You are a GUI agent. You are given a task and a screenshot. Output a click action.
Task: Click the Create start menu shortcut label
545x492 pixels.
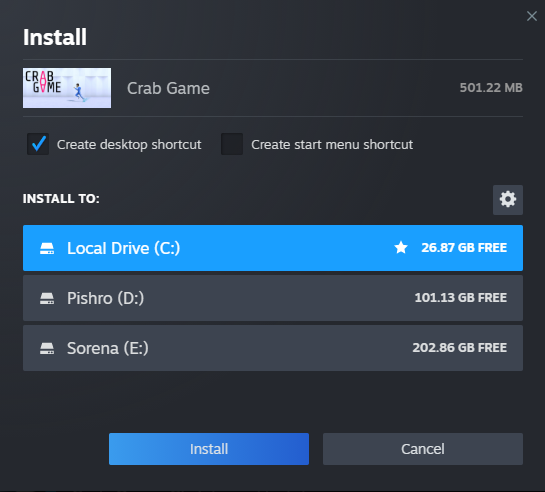point(332,145)
